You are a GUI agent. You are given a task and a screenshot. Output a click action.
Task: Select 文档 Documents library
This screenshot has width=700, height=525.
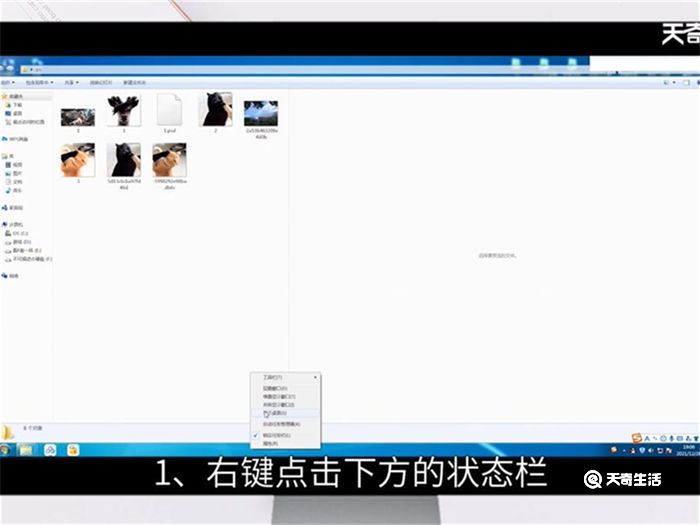tap(14, 182)
